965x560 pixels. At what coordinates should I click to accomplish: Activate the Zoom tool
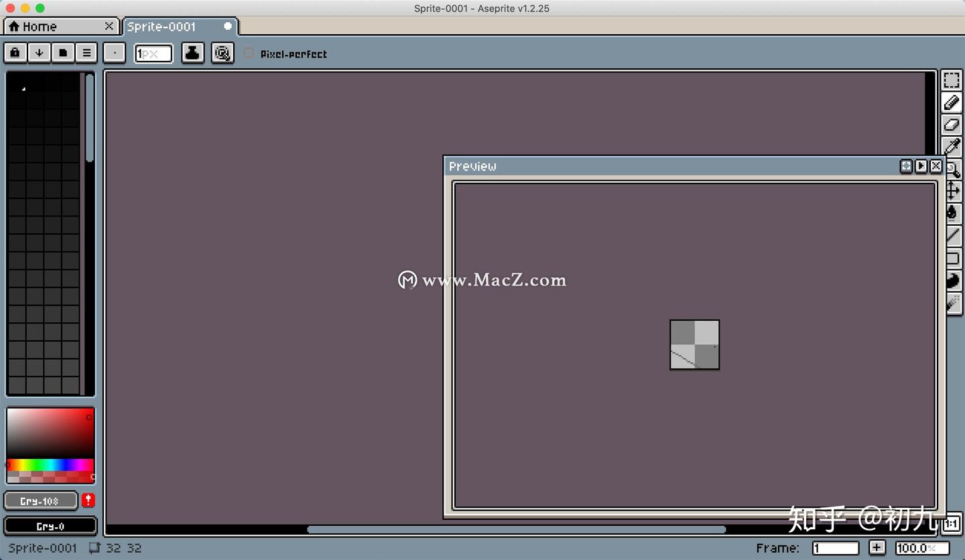(953, 169)
